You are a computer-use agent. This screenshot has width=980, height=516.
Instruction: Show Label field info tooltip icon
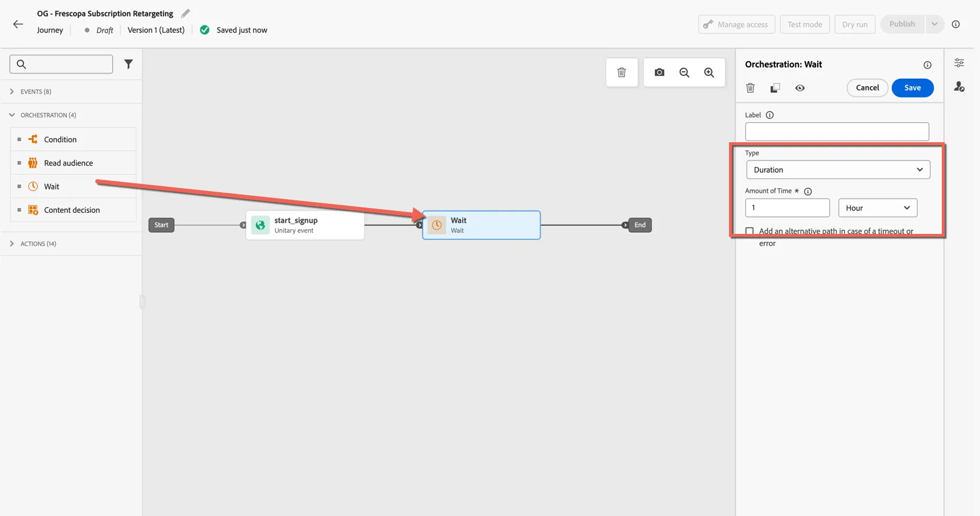coord(770,115)
